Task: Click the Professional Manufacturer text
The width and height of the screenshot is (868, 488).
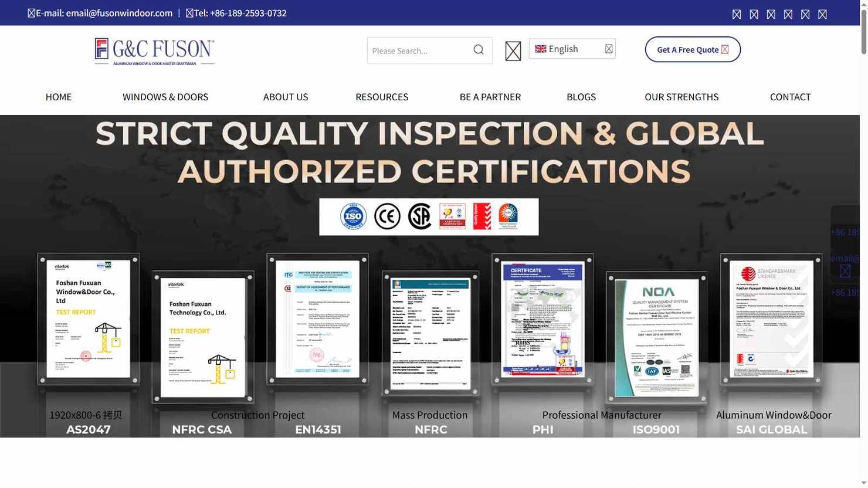Action: tap(602, 415)
